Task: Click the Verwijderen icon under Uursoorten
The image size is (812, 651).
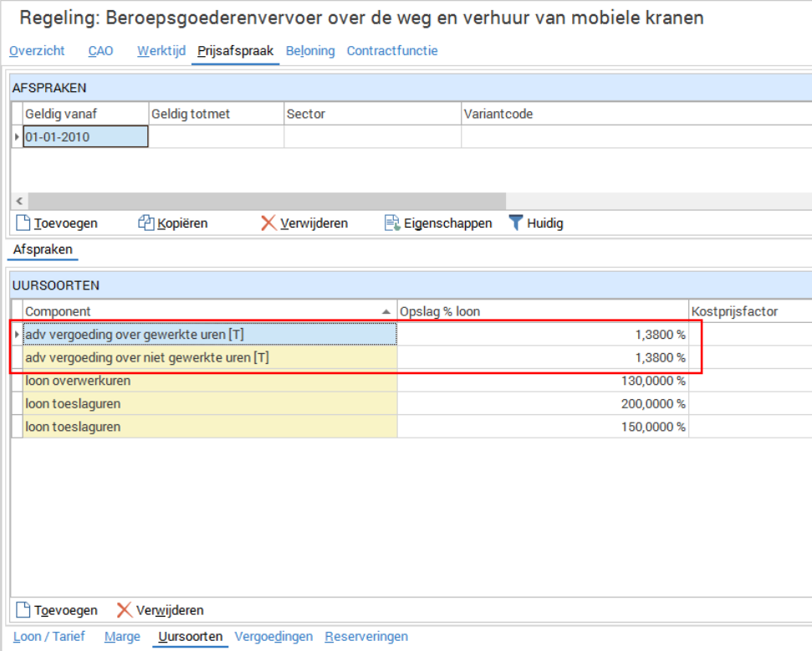Action: click(124, 610)
